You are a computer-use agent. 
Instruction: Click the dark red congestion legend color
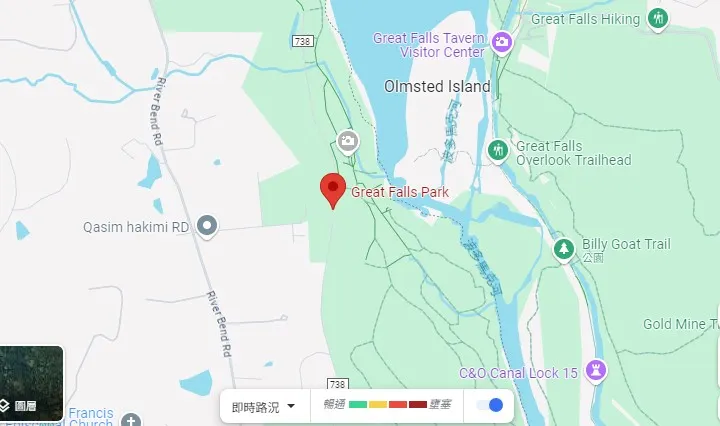click(418, 404)
